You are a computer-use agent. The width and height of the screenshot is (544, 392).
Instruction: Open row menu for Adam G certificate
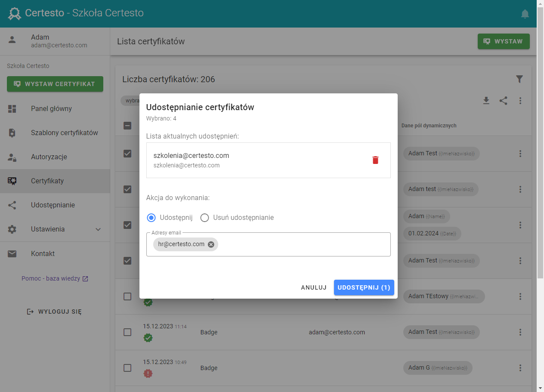[x=520, y=368]
